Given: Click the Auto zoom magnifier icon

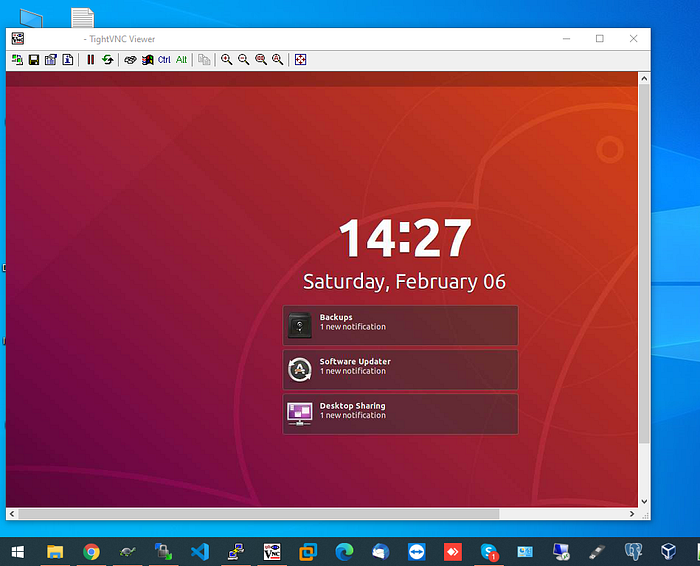Looking at the screenshot, I should [x=278, y=60].
